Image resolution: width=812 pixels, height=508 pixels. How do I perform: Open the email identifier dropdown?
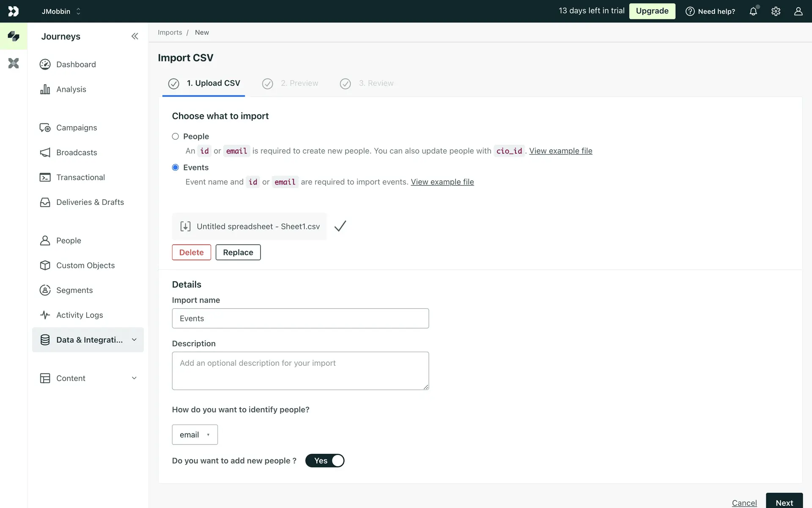point(195,435)
